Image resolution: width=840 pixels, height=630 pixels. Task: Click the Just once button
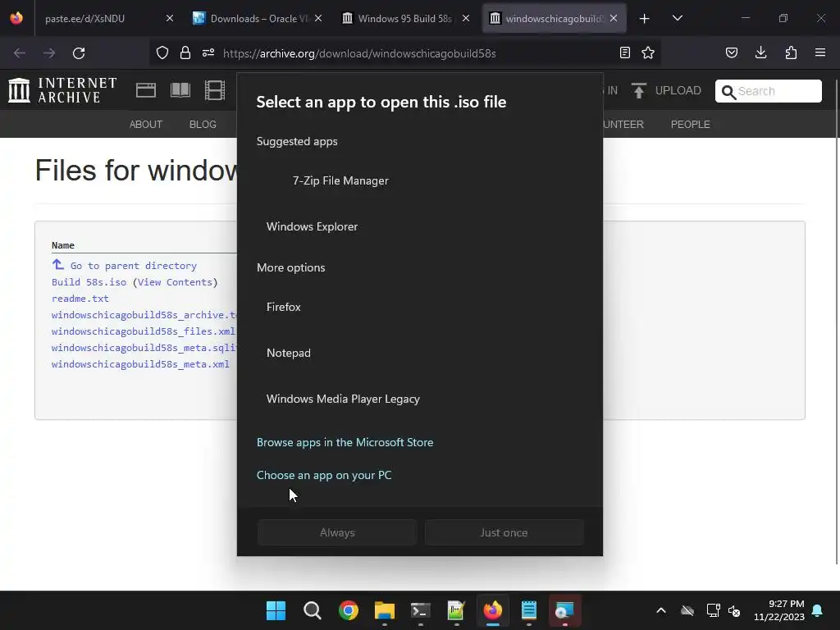[x=504, y=532]
